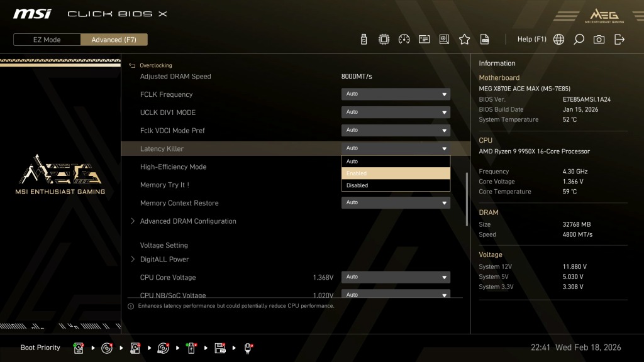Viewport: 644px width, 362px height.
Task: Click the DRAM speed value 4800 MT/s
Action: point(577,234)
